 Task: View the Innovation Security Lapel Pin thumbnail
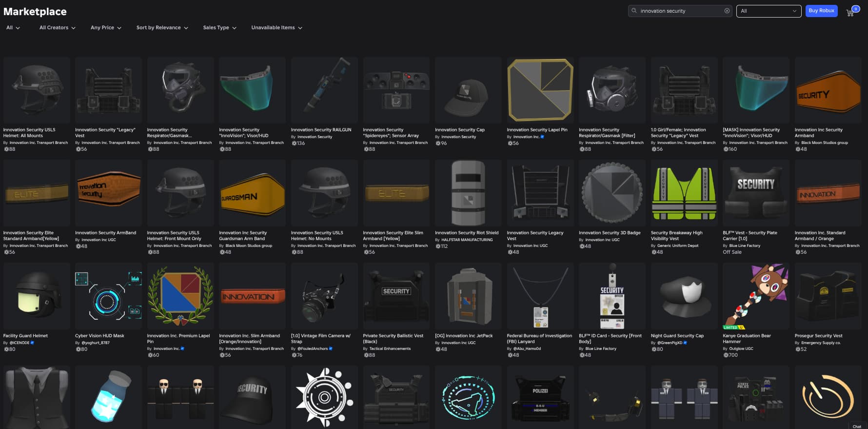540,90
